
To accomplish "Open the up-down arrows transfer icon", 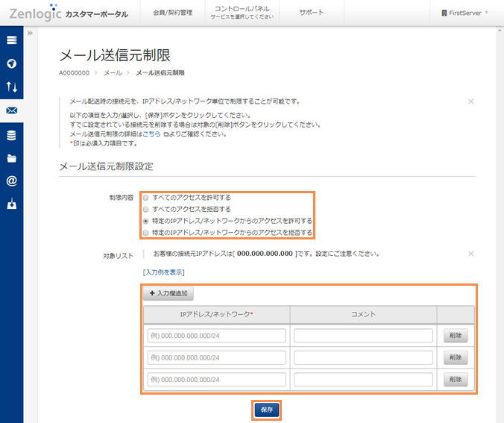I will [12, 87].
